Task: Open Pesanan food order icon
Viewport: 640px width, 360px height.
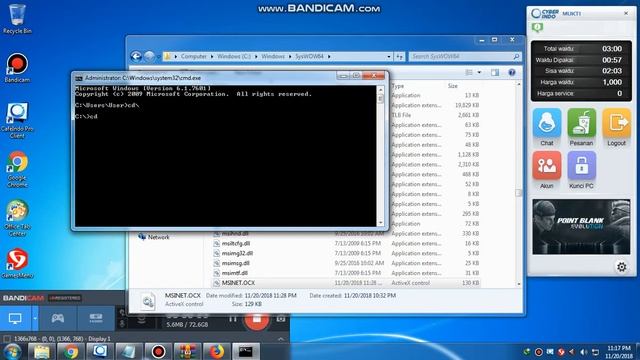Action: [x=581, y=123]
